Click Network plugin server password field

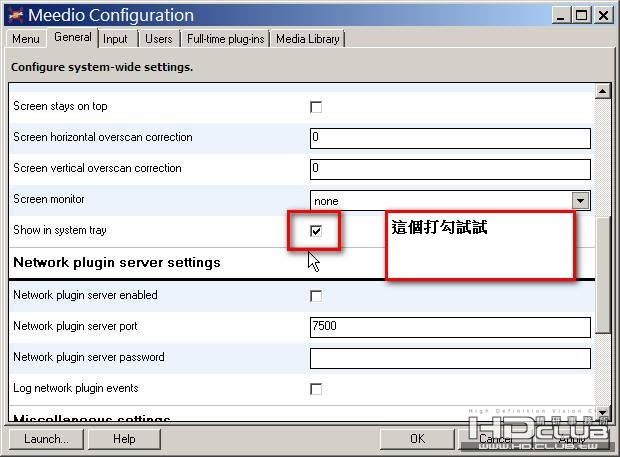click(450, 358)
